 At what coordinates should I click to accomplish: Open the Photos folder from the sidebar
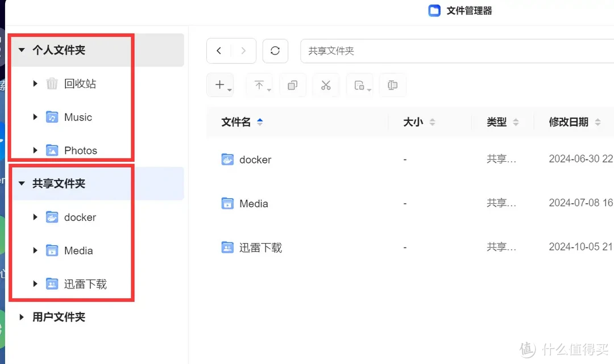(x=81, y=150)
